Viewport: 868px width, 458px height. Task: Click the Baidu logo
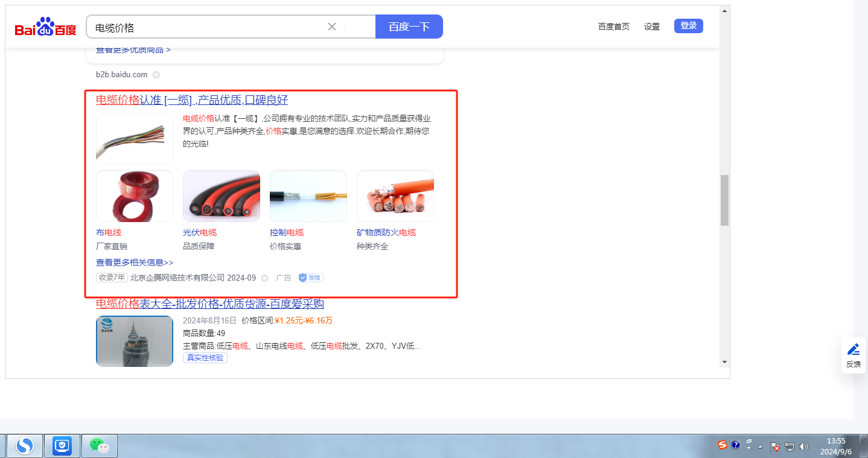point(46,27)
